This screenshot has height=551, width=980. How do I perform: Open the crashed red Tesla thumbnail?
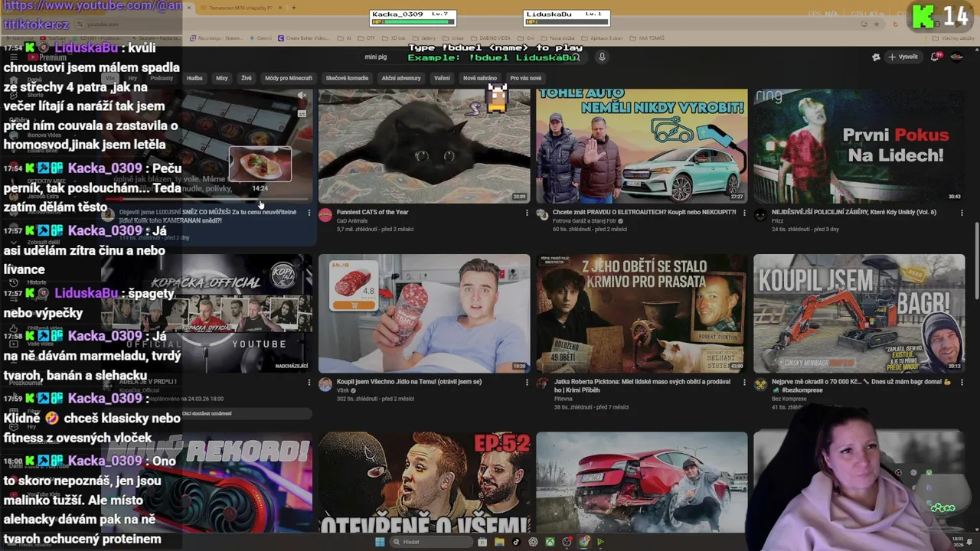tap(642, 482)
